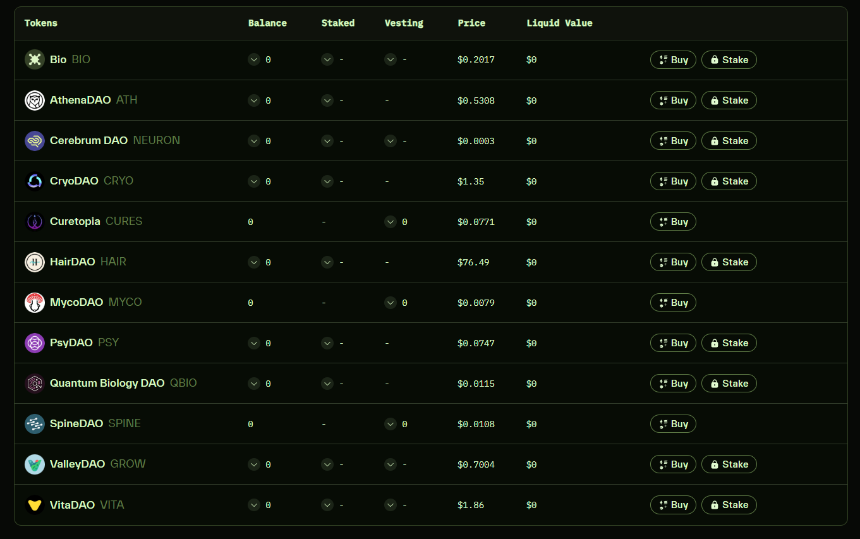
Task: Buy the CryoDAO token
Action: point(673,181)
